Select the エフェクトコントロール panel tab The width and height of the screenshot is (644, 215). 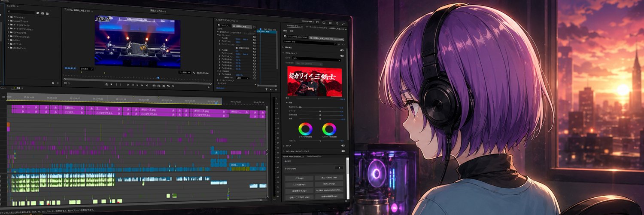tap(225, 20)
